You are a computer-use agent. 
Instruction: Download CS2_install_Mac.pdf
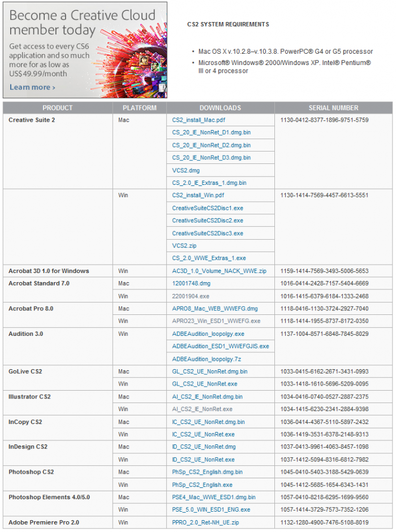199,120
